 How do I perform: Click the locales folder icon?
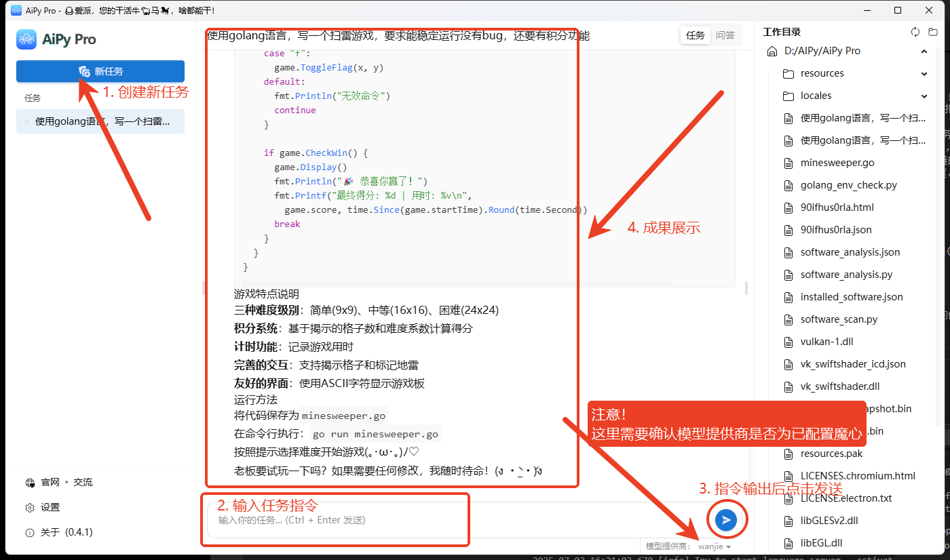(x=788, y=96)
